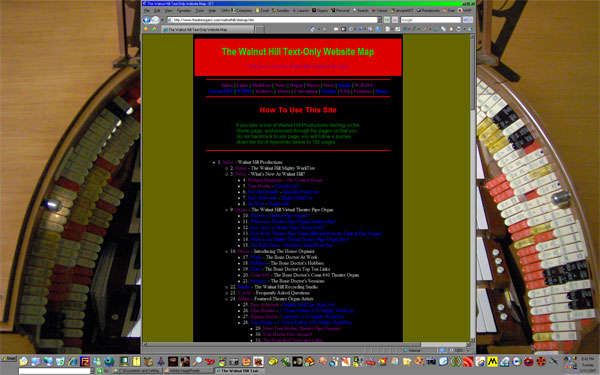Launch the FileZilla icon in taskbar

pos(85,361)
